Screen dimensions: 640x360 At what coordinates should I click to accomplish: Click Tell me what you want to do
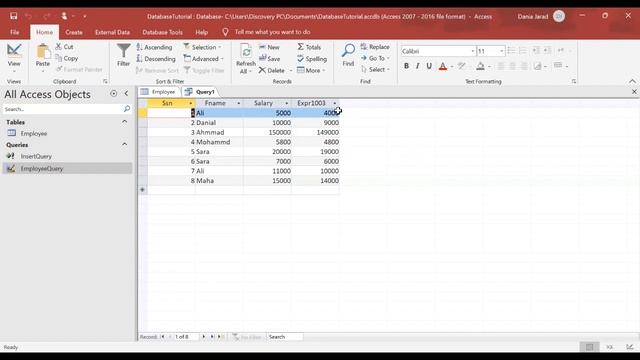pyautogui.click(x=272, y=32)
